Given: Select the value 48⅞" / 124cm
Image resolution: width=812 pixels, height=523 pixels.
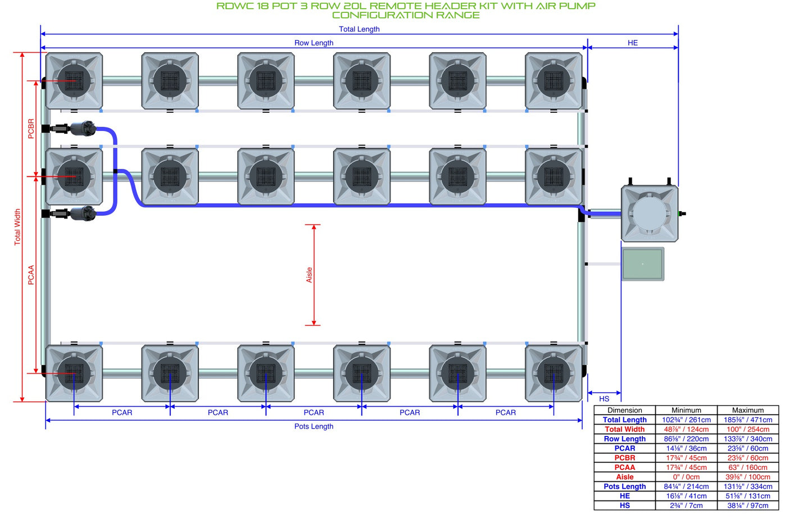Looking at the screenshot, I should (687, 430).
